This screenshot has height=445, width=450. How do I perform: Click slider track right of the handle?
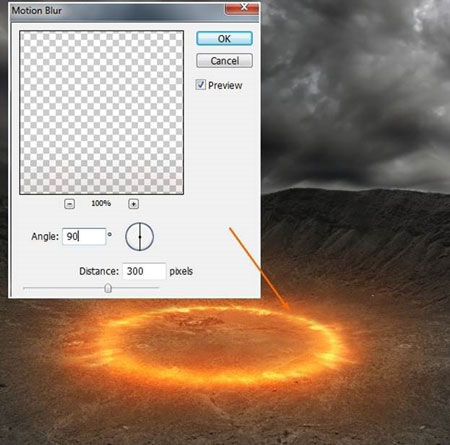(x=135, y=288)
